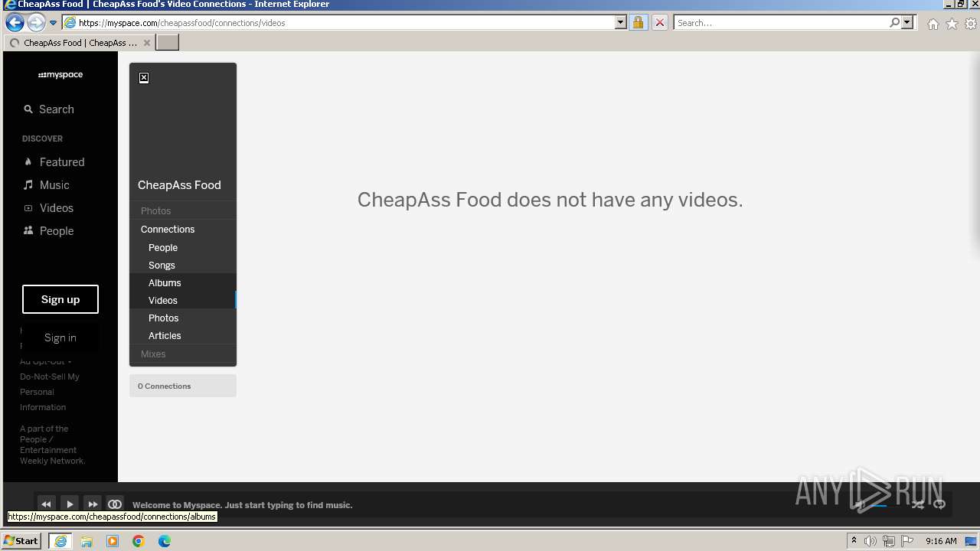
Task: Click the volume speaker tray icon
Action: [x=871, y=541]
